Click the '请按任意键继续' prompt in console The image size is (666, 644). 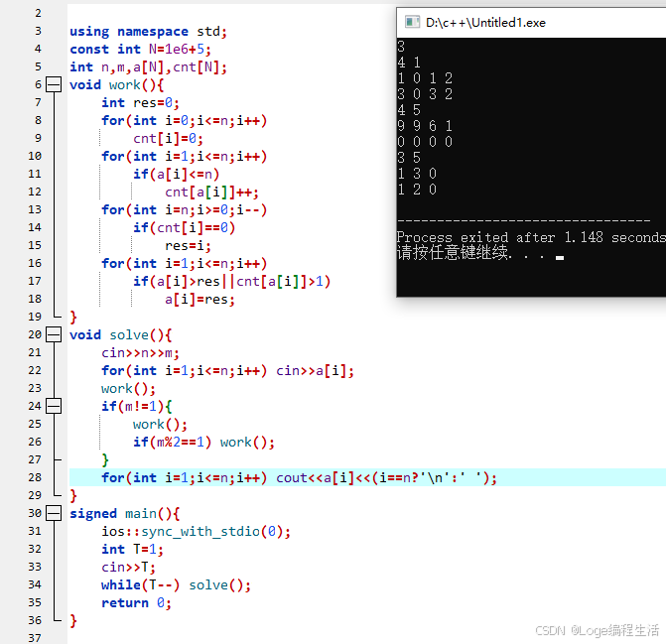click(x=453, y=253)
